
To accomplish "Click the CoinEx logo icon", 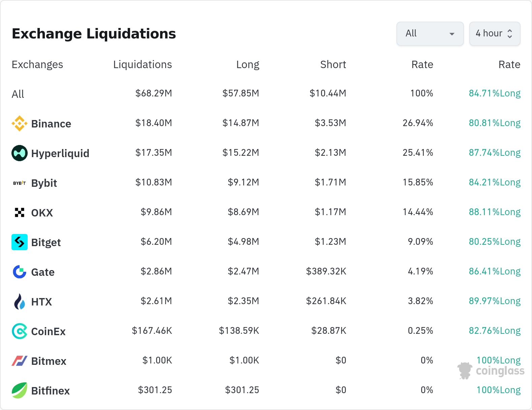I will [x=20, y=331].
